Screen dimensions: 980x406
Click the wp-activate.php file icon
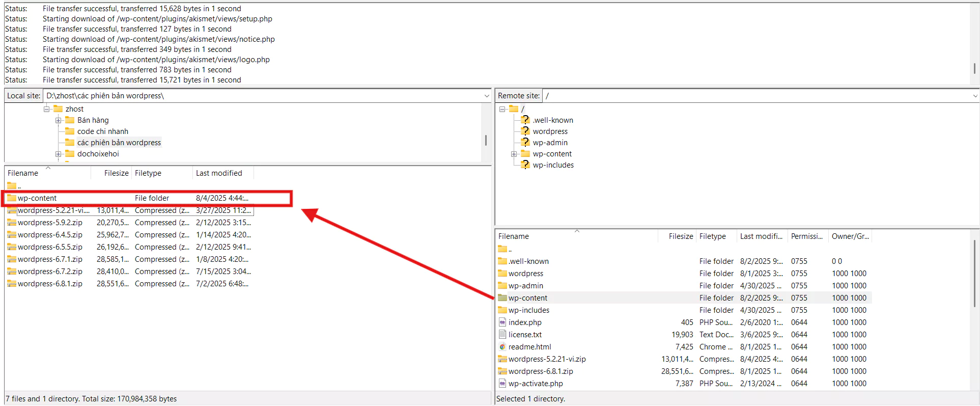502,384
